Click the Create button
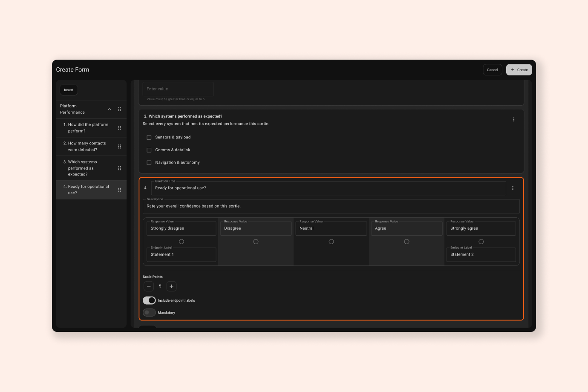 click(519, 70)
